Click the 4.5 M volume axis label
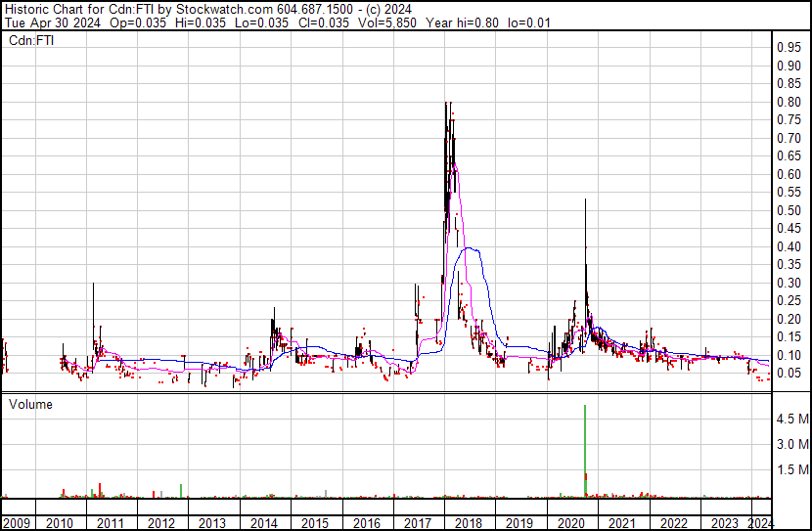The height and width of the screenshot is (531, 812). (791, 419)
